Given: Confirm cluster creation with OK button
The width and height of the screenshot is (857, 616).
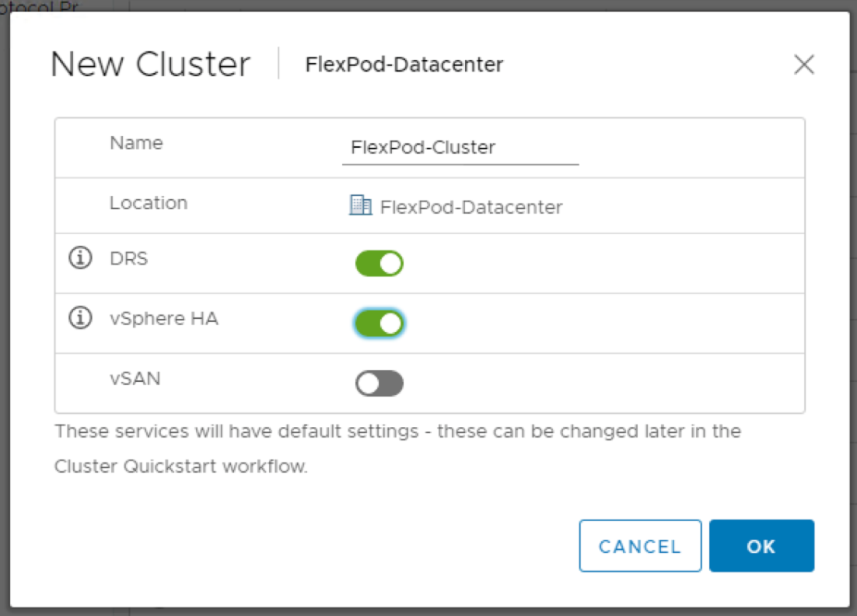Looking at the screenshot, I should point(761,546).
